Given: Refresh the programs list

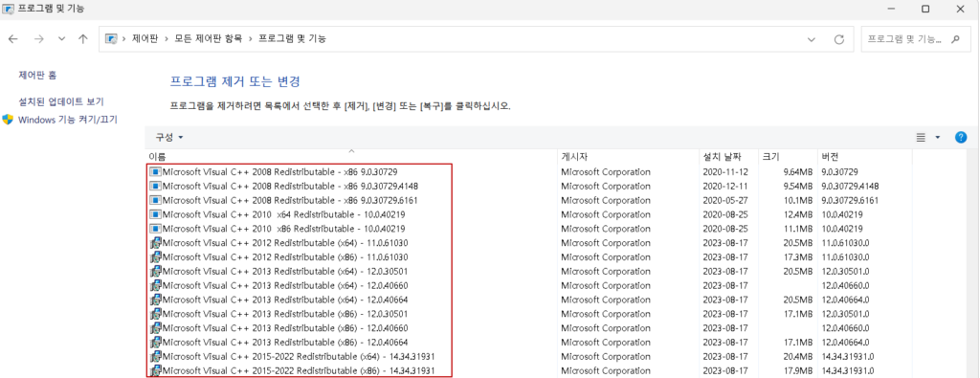Looking at the screenshot, I should (839, 38).
